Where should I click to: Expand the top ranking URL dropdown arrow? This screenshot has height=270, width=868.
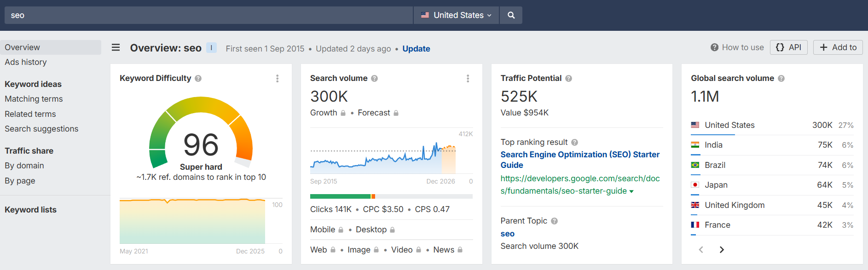[631, 191]
